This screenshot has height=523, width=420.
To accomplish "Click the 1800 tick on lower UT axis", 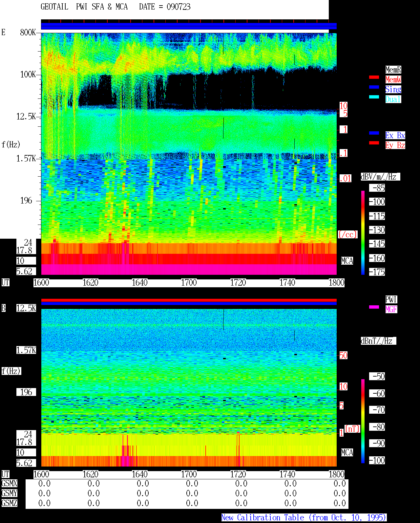I will (x=336, y=474).
